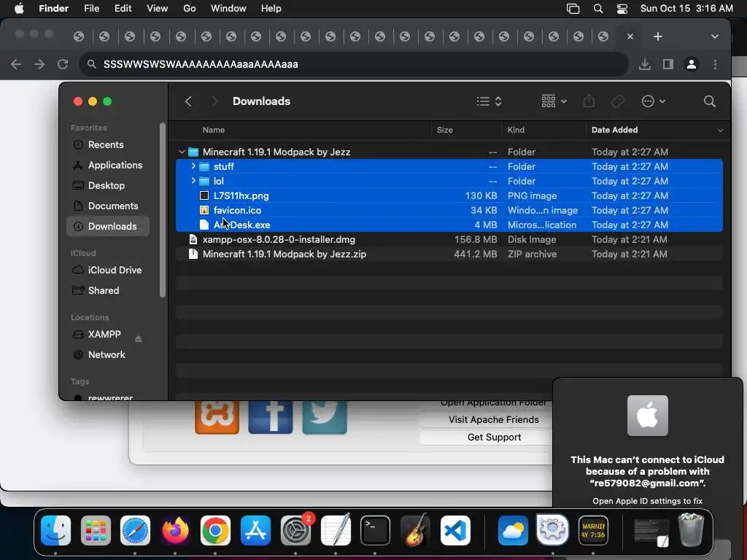Close the active browser tab

point(630,36)
